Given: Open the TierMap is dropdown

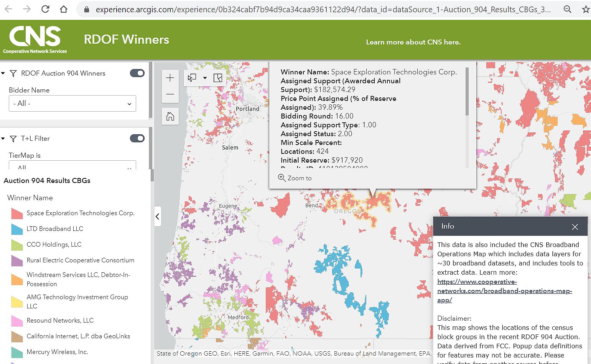Looking at the screenshot, I should coord(72,165).
